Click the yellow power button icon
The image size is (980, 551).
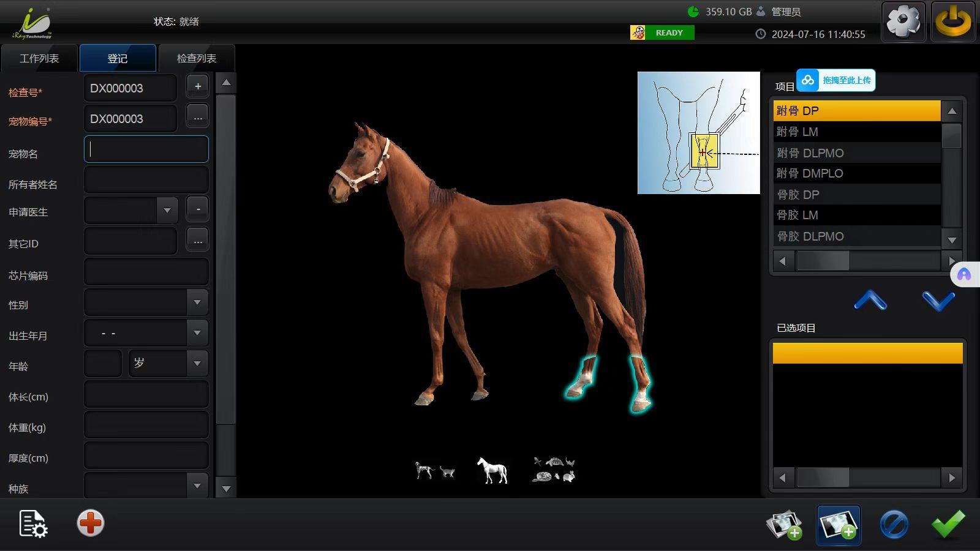pos(953,21)
